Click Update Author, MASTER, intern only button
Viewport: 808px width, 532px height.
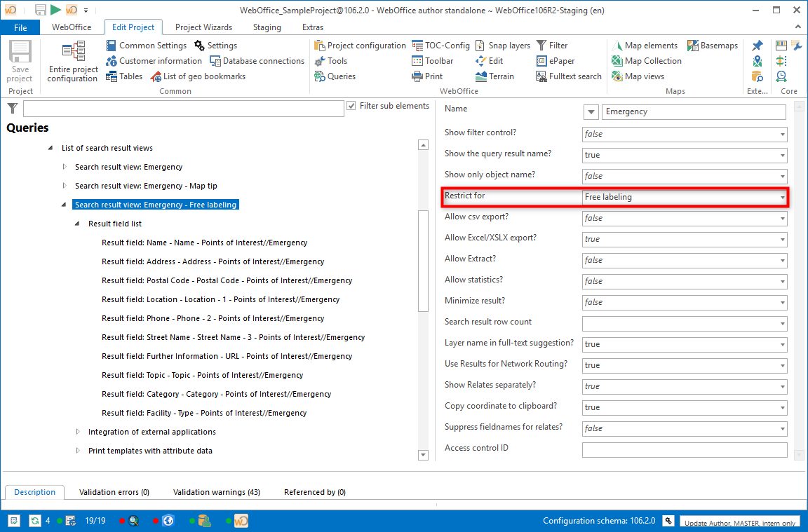[739, 522]
